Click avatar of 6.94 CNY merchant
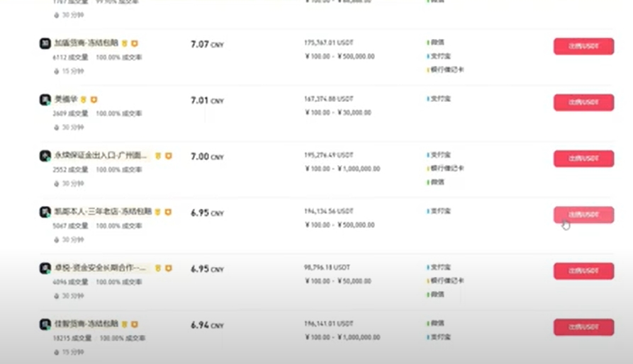The image size is (633, 364). click(45, 324)
